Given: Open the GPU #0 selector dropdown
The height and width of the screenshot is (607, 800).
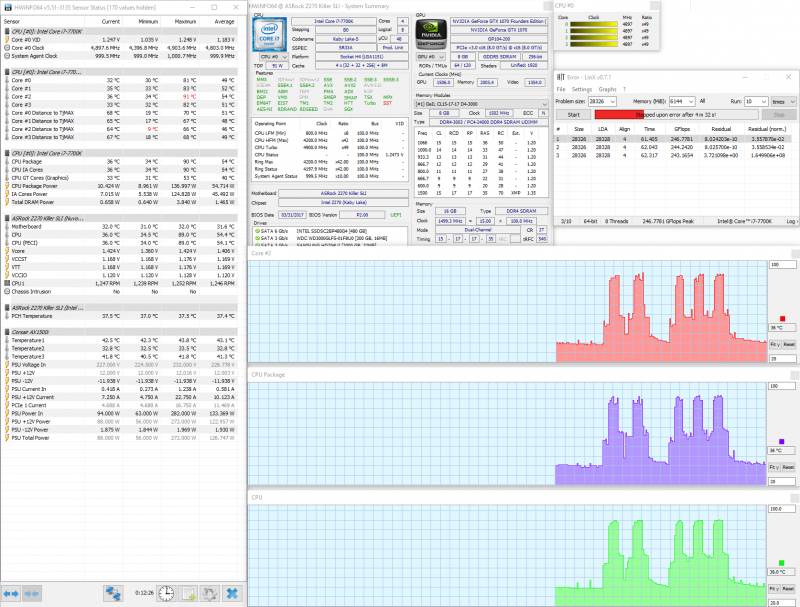Looking at the screenshot, I should [x=431, y=57].
